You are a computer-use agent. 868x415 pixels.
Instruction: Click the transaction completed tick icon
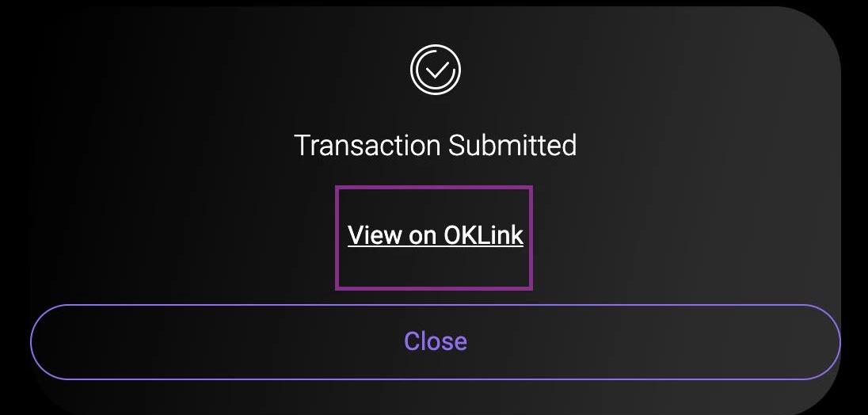click(x=435, y=70)
